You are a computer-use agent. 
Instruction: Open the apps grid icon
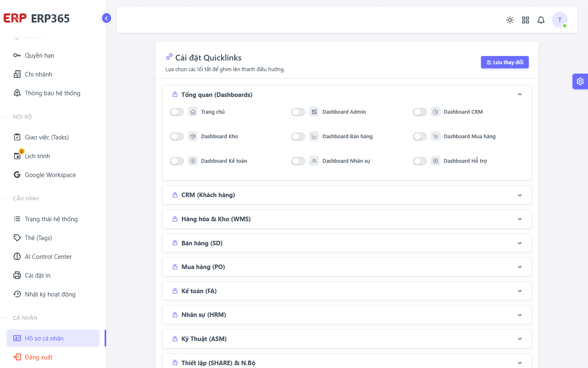[526, 20]
